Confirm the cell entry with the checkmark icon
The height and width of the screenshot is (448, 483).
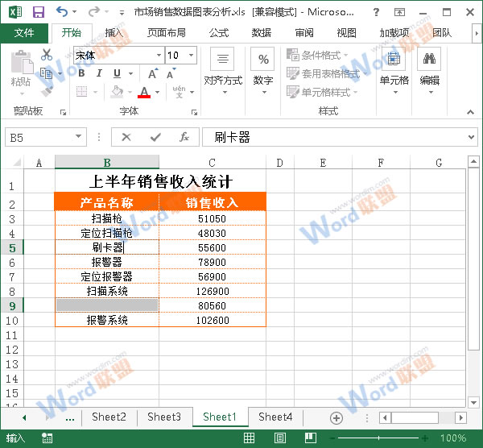(x=155, y=138)
